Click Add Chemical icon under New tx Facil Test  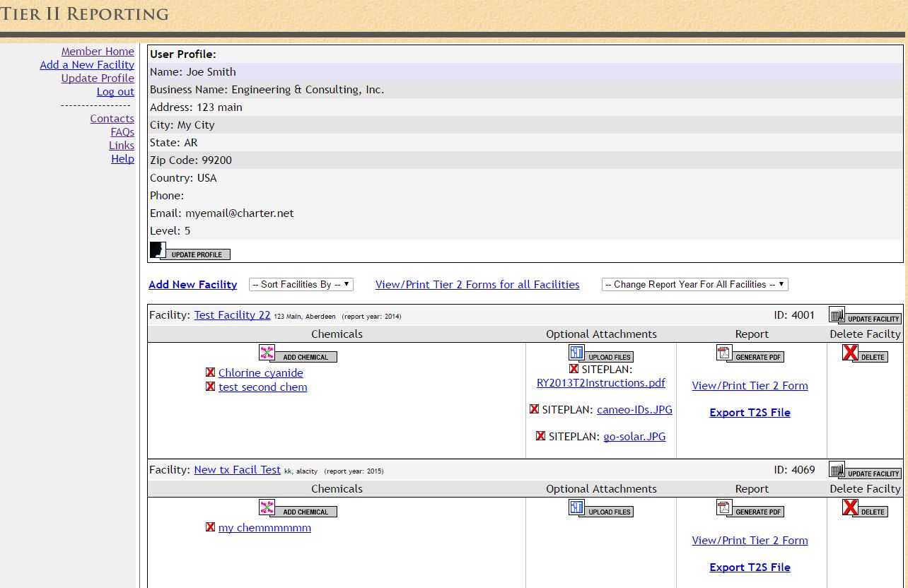click(298, 510)
